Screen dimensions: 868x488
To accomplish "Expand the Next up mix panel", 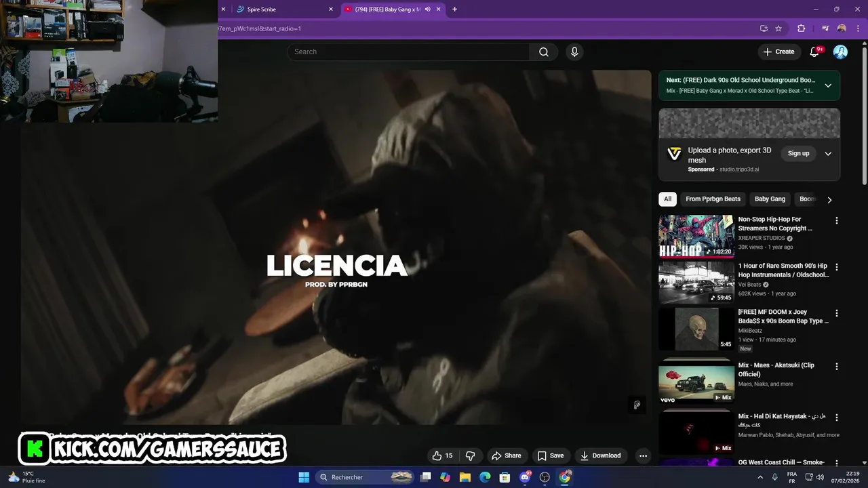I will (x=827, y=85).
